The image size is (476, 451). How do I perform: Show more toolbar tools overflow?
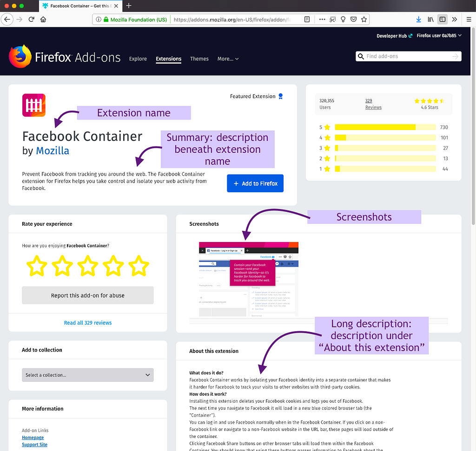point(455,20)
